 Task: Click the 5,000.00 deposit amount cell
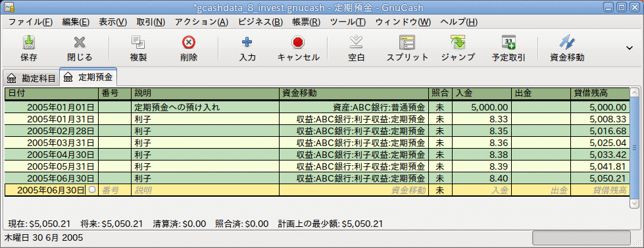pos(482,108)
